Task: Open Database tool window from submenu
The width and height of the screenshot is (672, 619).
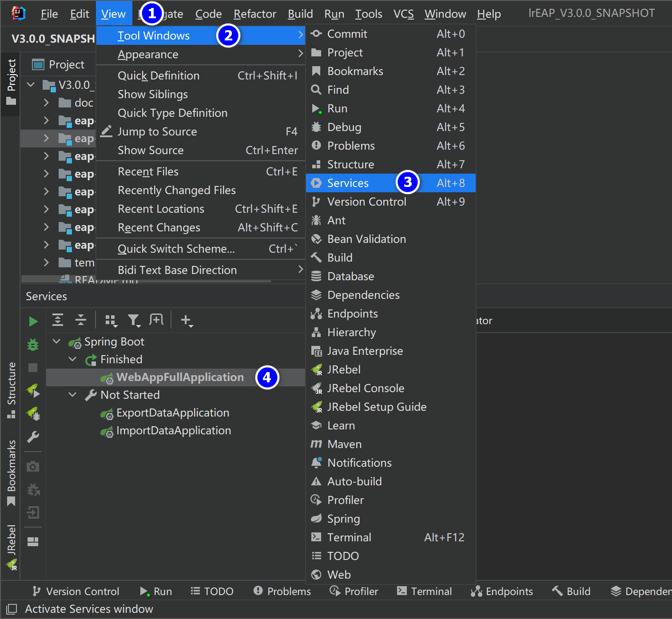Action: [x=391, y=276]
